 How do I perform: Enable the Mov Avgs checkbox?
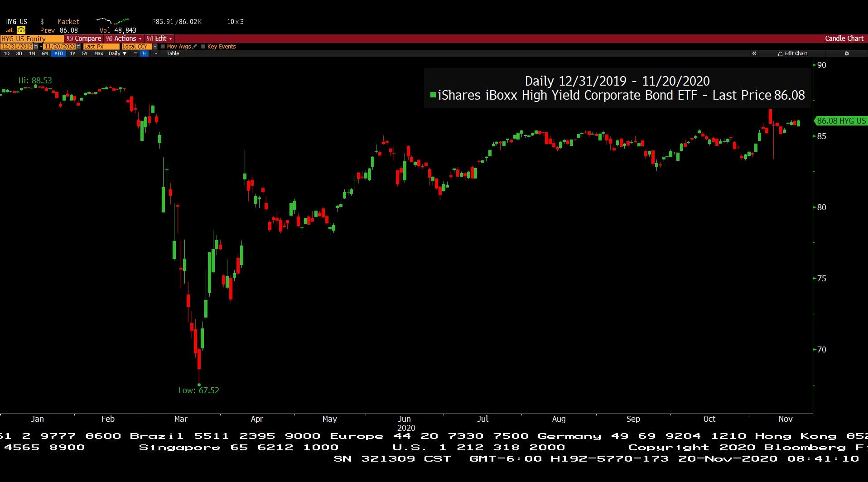pyautogui.click(x=163, y=47)
